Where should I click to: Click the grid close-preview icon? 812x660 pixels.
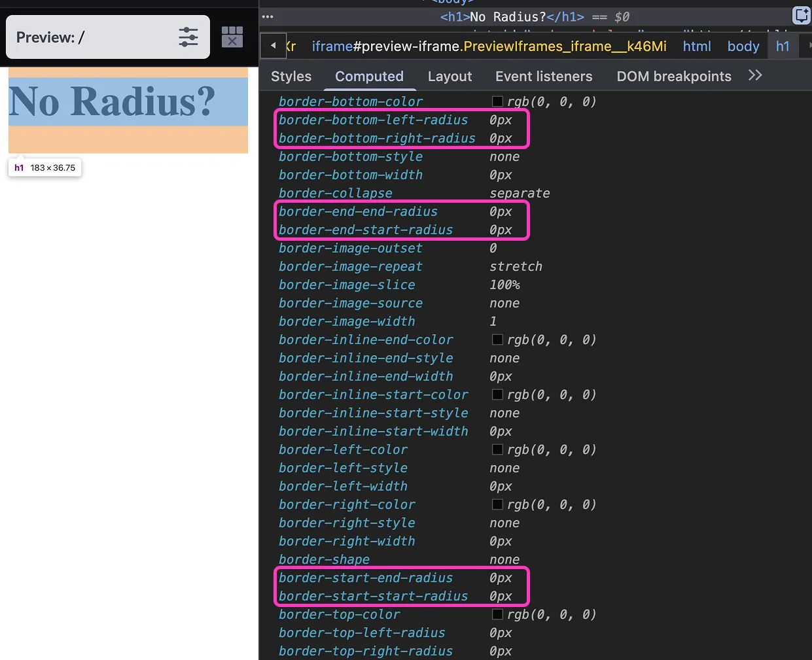pos(232,37)
